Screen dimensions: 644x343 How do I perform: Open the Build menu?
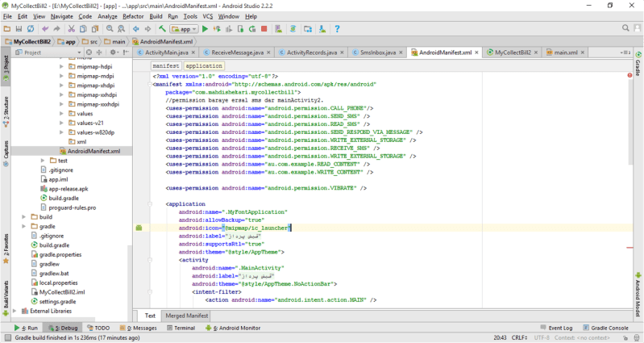pos(156,16)
